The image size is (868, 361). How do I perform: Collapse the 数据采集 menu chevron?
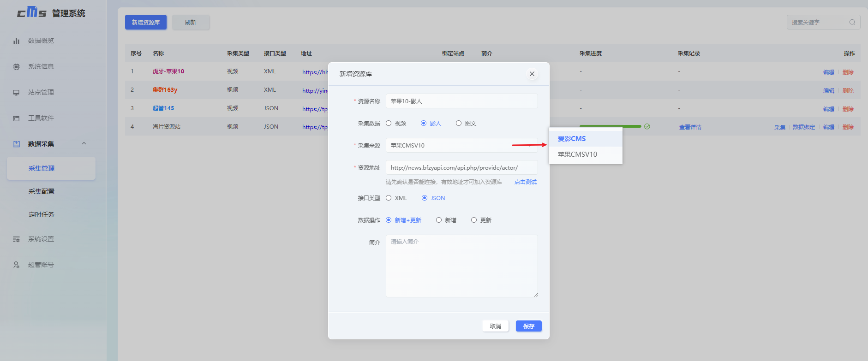coord(84,143)
